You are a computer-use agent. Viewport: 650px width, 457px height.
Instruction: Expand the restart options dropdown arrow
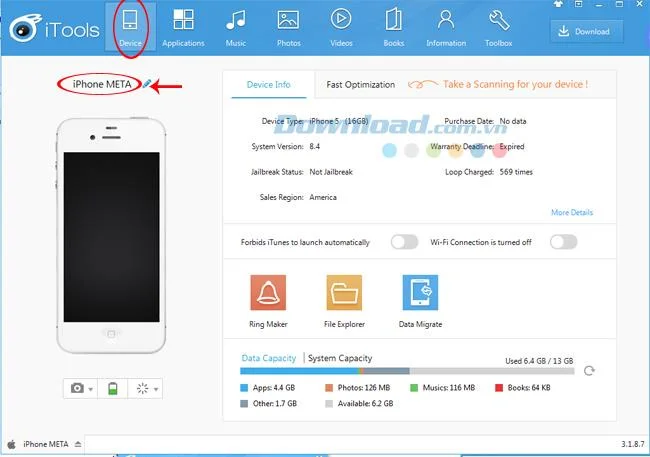[x=156, y=389]
